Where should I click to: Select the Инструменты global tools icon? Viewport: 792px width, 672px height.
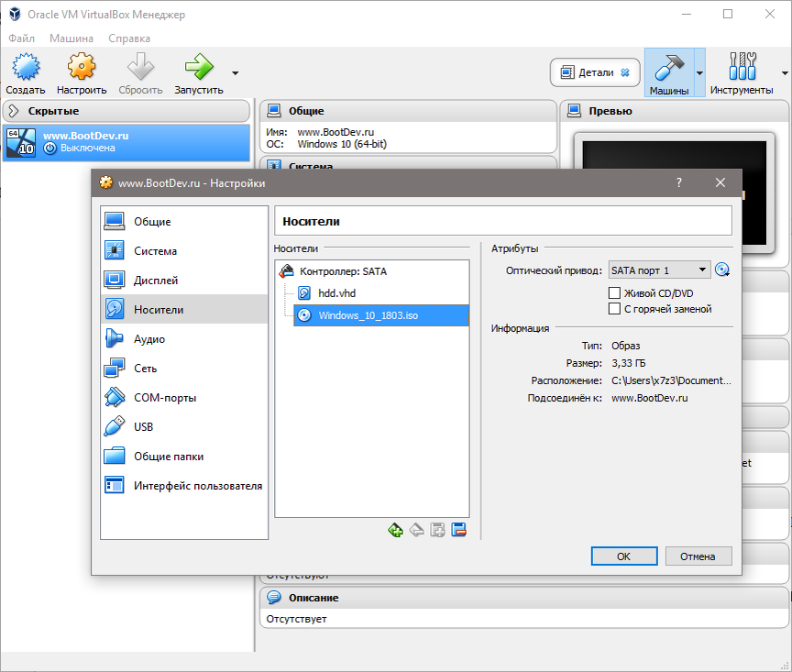point(742,66)
